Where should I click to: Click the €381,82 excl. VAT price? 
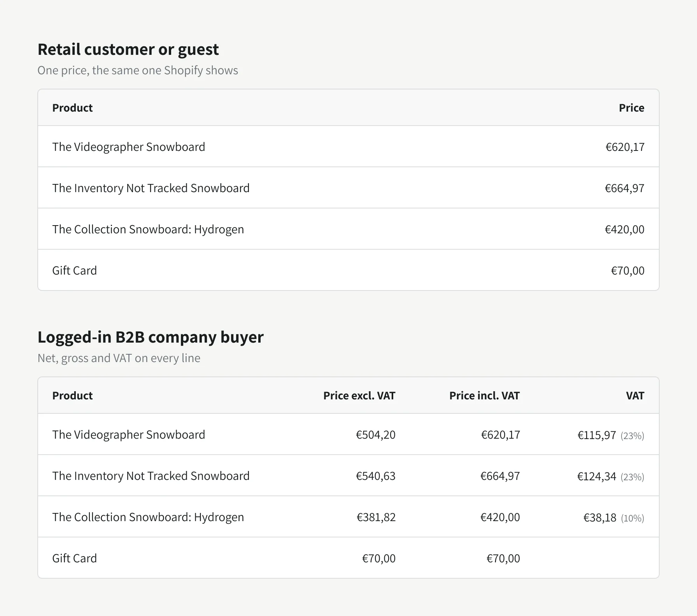(x=376, y=517)
